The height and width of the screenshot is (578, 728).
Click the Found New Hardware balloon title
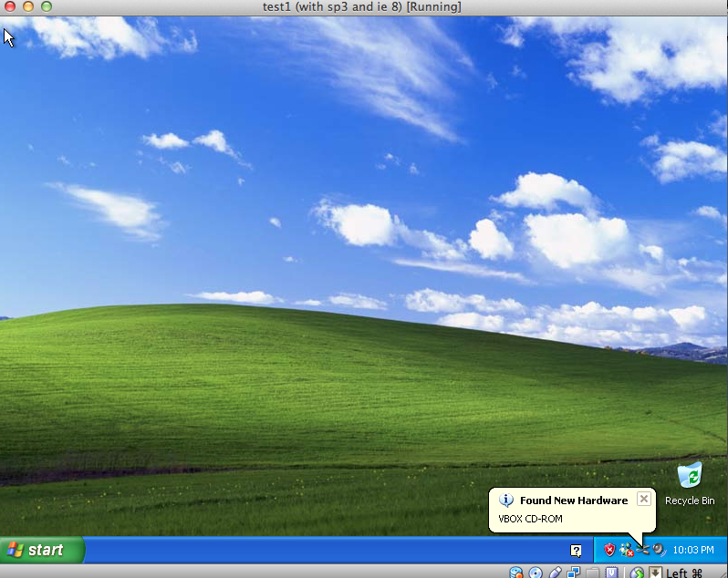(x=574, y=501)
